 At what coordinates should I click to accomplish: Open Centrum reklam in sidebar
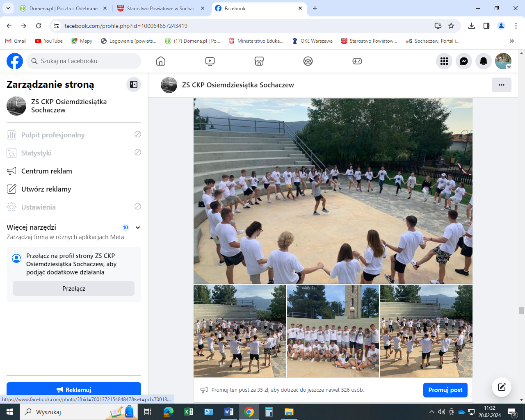click(47, 171)
